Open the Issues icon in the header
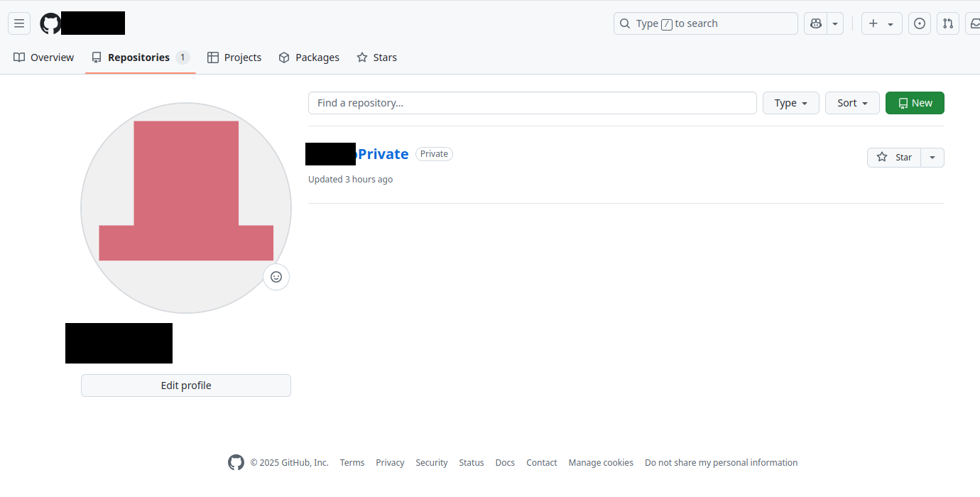 919,23
